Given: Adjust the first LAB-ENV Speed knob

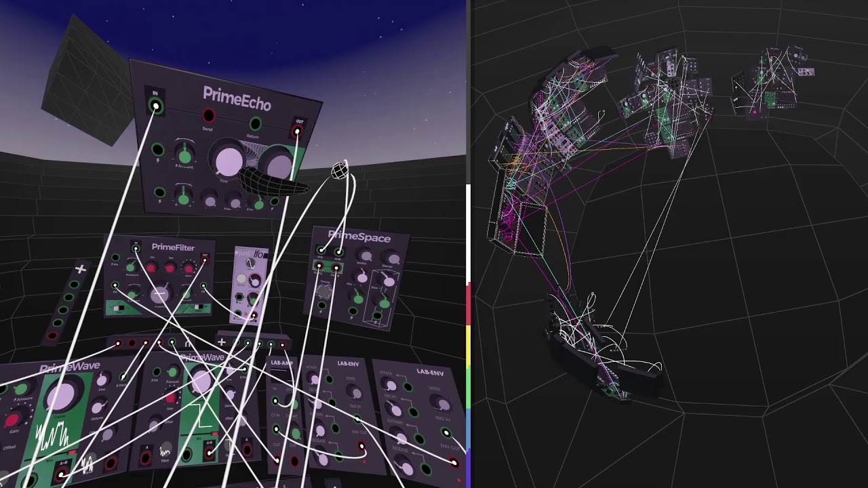Looking at the screenshot, I should point(355,393).
